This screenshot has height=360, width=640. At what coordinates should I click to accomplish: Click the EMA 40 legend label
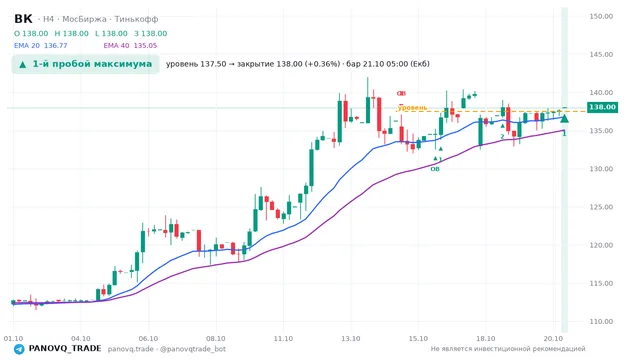pos(116,46)
